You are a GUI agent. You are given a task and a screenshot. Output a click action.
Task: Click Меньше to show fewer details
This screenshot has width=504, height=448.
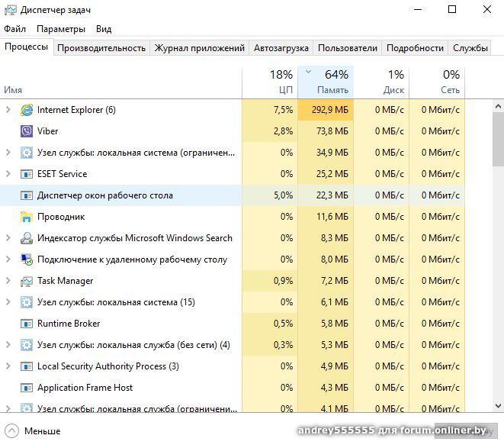click(42, 431)
